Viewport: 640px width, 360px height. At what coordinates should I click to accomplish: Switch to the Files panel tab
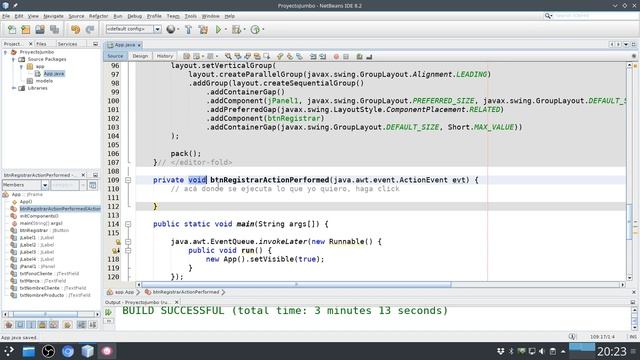(41, 44)
